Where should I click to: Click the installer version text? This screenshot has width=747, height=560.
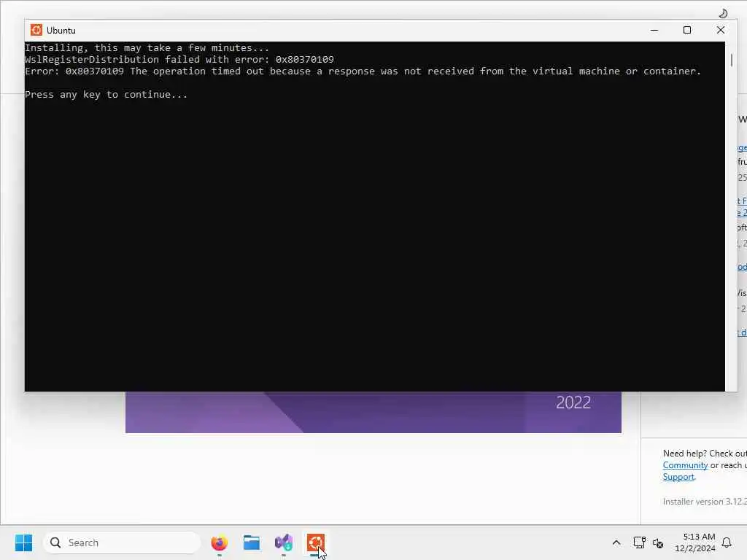point(705,502)
